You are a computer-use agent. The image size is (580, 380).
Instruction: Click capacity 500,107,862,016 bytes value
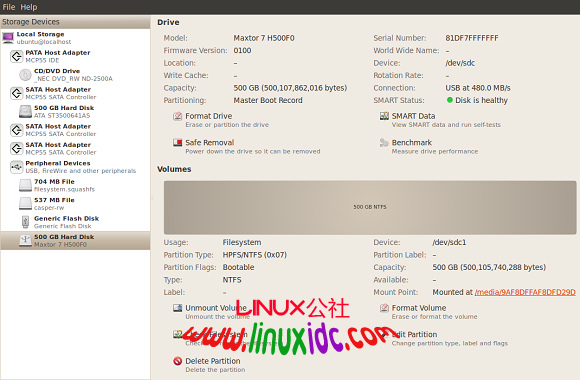click(290, 88)
